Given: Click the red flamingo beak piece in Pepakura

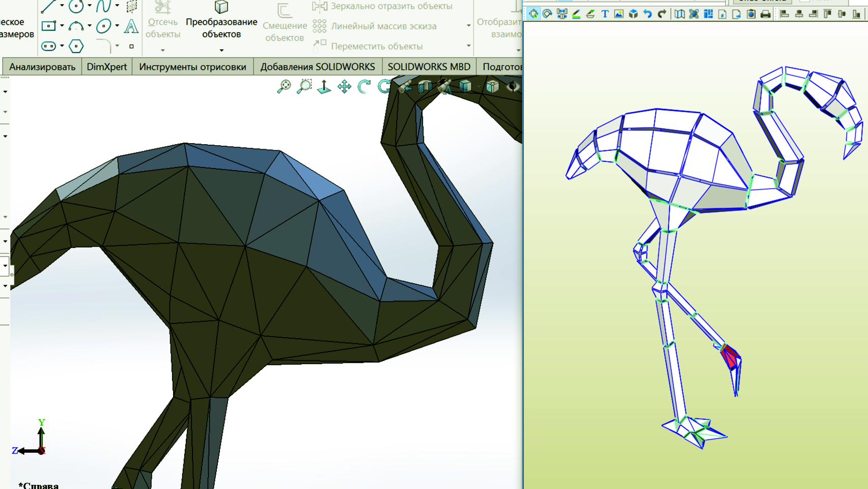Looking at the screenshot, I should click(x=730, y=356).
